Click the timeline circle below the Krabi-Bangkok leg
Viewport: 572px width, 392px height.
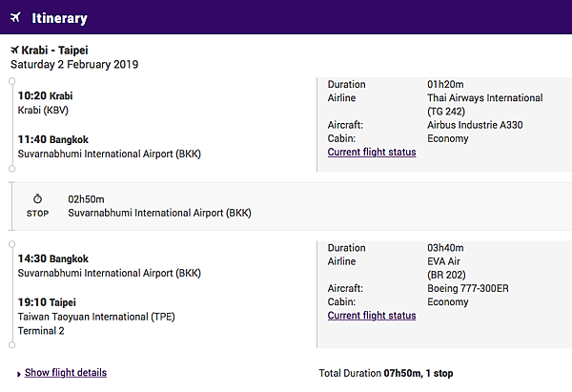12,169
